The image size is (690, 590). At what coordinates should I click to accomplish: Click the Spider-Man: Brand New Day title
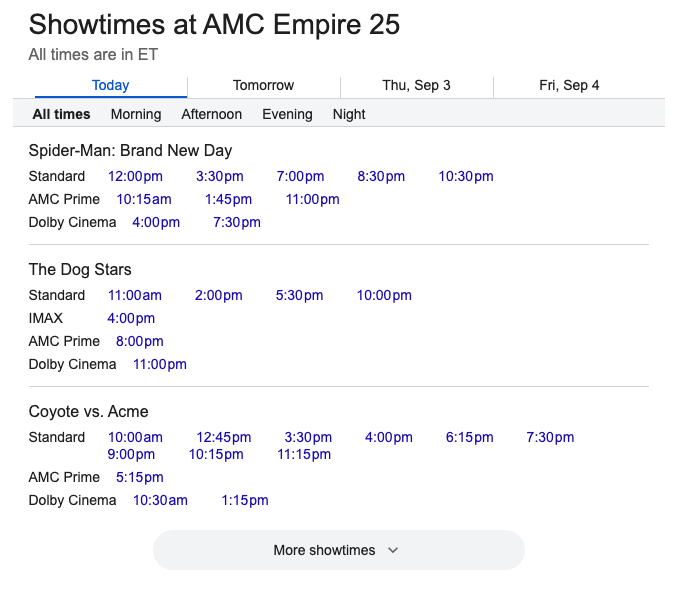[130, 150]
